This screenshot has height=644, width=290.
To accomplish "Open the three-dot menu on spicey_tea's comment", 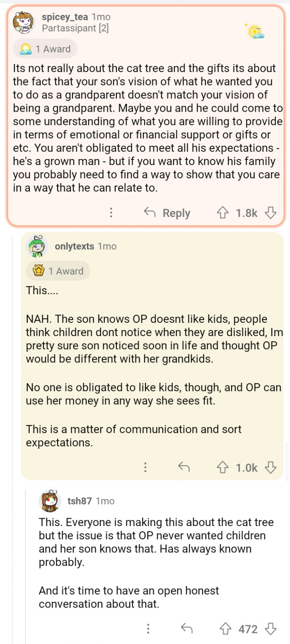I will point(111,213).
